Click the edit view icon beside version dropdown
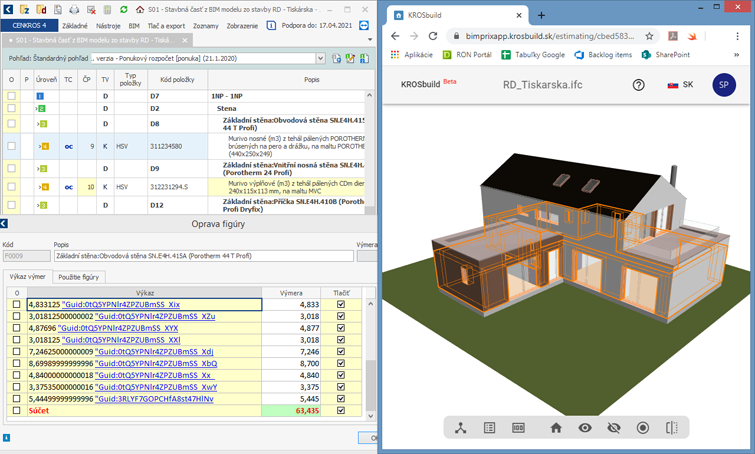755x454 pixels. pyautogui.click(x=351, y=58)
